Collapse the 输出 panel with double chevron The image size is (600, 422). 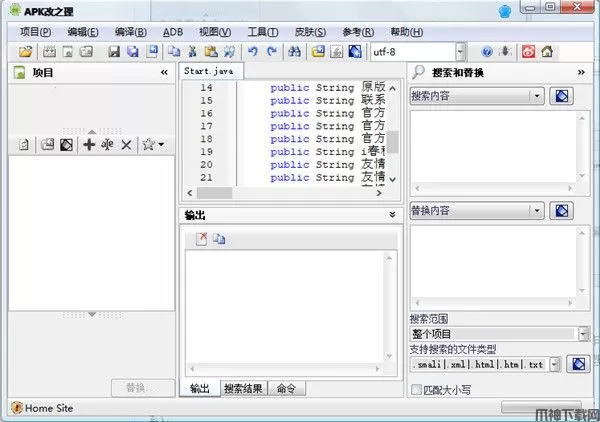(x=392, y=215)
